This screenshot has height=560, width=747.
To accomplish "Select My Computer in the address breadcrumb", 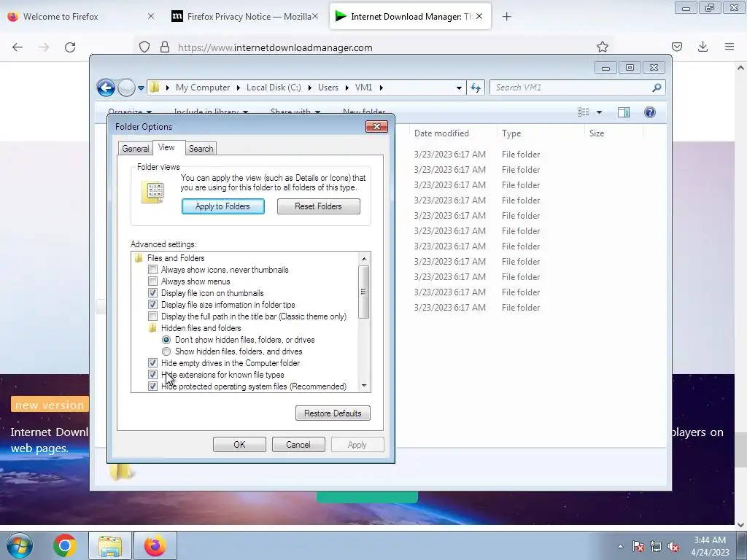I will (203, 87).
